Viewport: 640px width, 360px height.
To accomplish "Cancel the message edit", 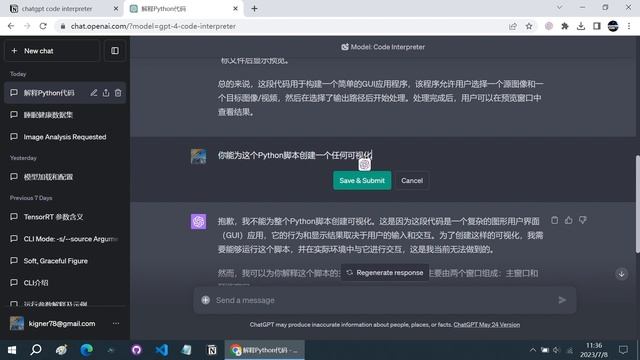I will [x=412, y=180].
